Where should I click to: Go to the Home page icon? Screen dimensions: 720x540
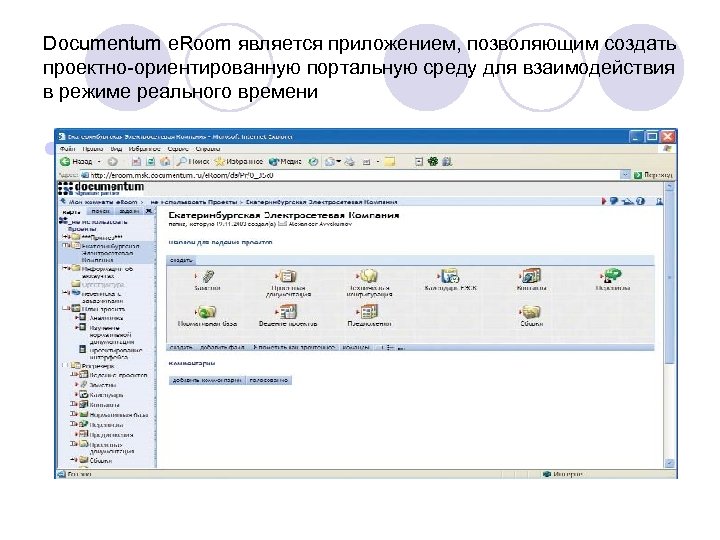point(165,162)
